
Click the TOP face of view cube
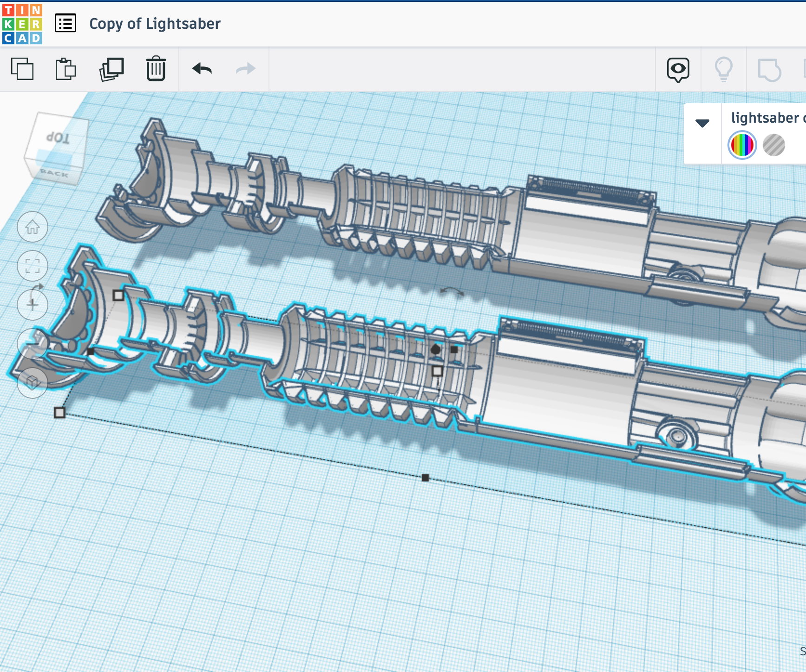pos(58,137)
